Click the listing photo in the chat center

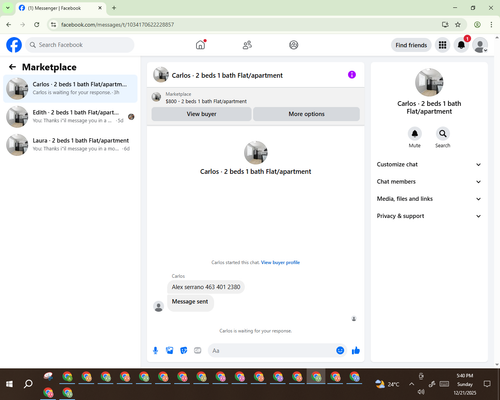click(x=256, y=153)
